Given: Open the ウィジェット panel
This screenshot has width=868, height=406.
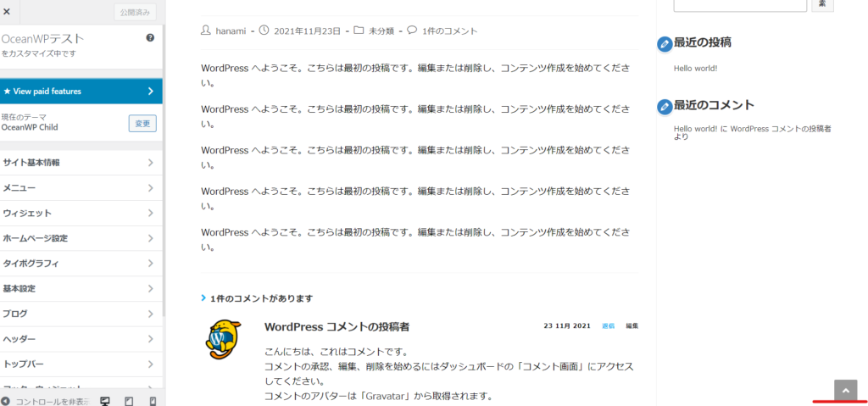Looking at the screenshot, I should [81, 214].
